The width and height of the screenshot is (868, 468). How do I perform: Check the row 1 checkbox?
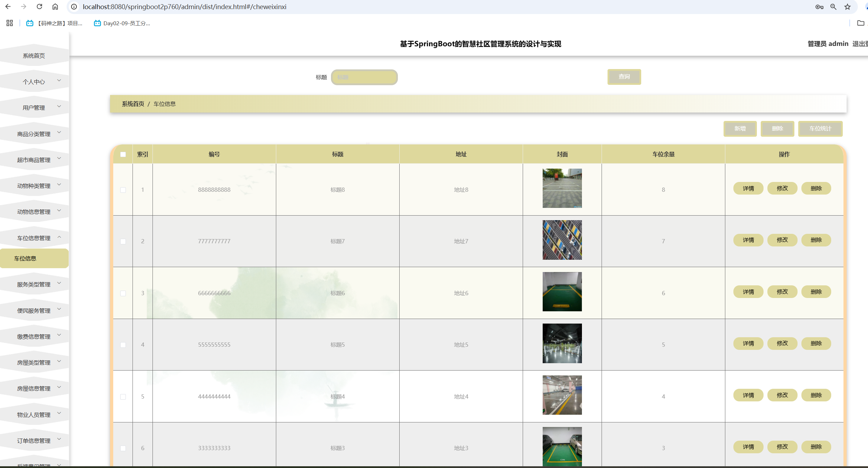pos(123,190)
